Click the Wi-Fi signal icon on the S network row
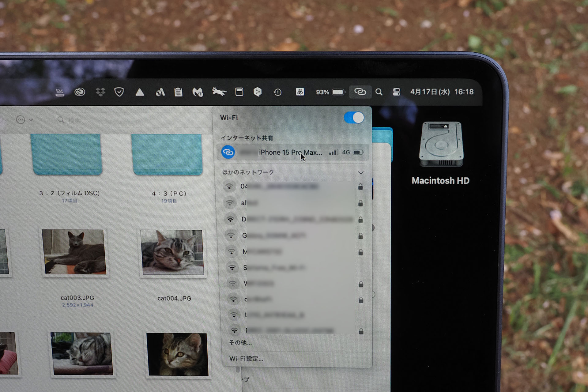Screen dimensions: 588x392 tap(232, 268)
